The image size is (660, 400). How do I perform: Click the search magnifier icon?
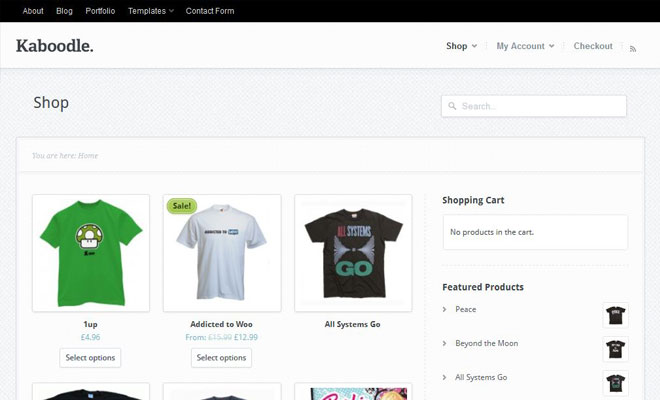pos(452,106)
